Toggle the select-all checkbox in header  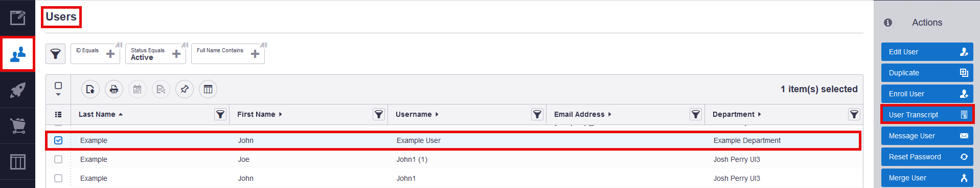tap(58, 86)
